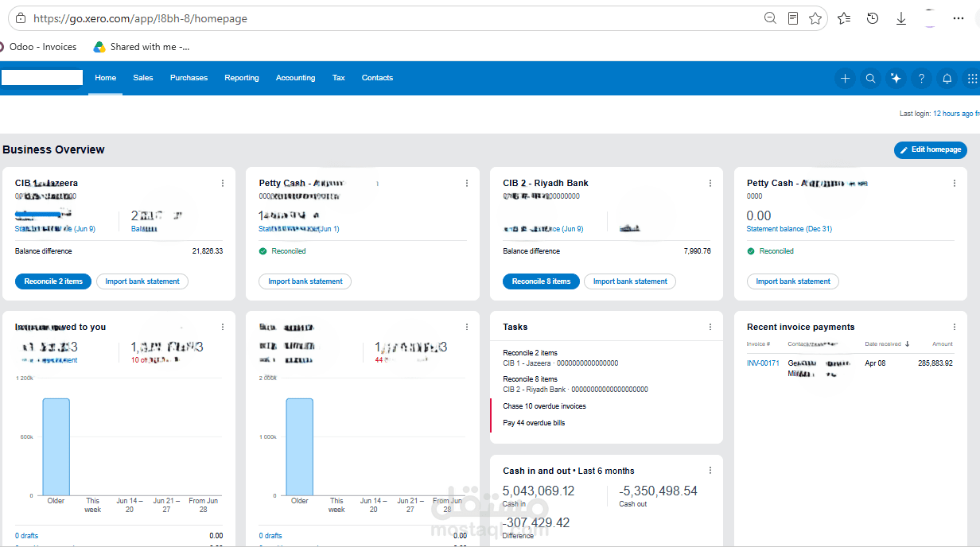Open the Accounting menu

click(295, 78)
